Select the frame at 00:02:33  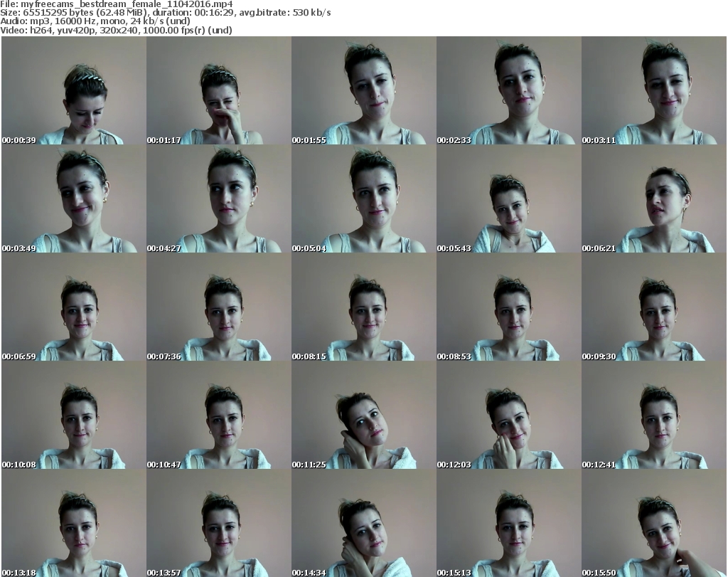pyautogui.click(x=509, y=90)
